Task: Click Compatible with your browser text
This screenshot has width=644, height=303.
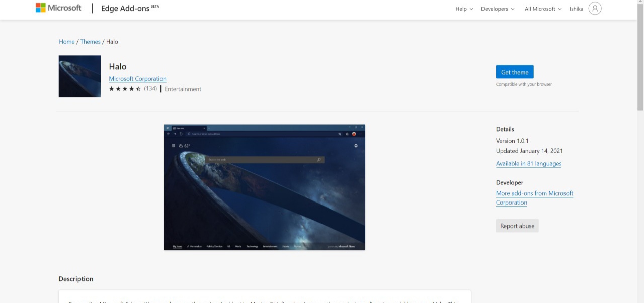Action: pos(524,84)
